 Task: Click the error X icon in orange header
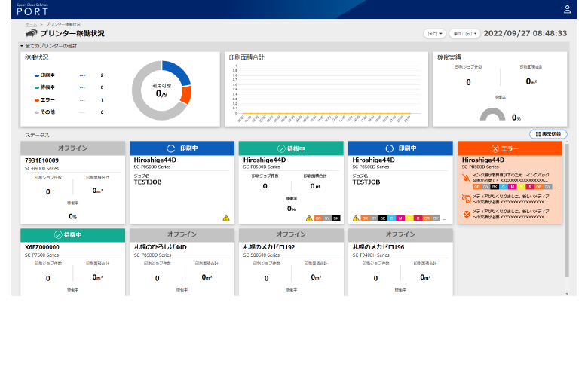tap(495, 148)
